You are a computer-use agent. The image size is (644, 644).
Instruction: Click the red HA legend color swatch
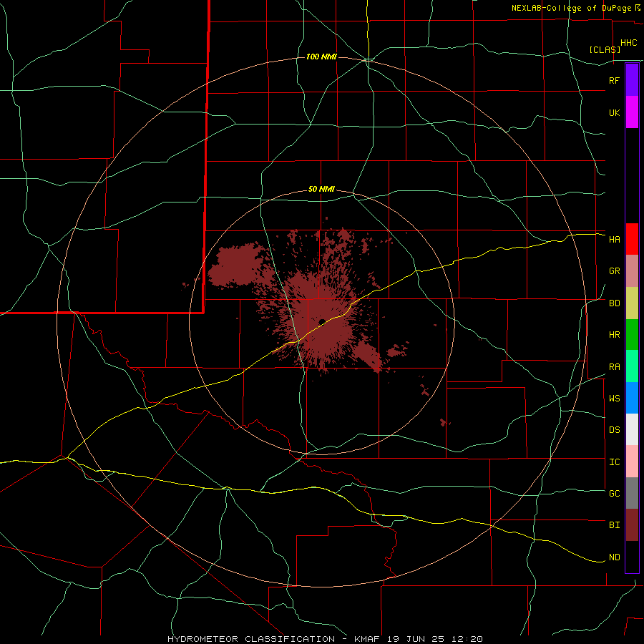tap(632, 239)
